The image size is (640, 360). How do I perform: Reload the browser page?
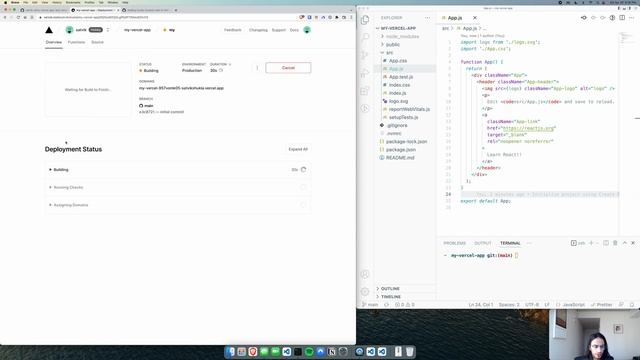coord(18,17)
